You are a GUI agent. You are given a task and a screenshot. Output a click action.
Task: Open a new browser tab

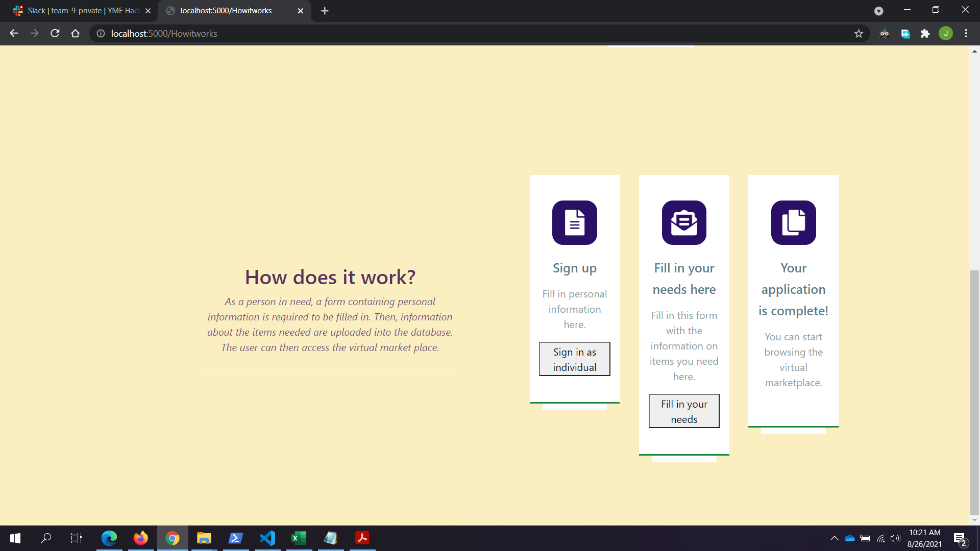click(325, 11)
